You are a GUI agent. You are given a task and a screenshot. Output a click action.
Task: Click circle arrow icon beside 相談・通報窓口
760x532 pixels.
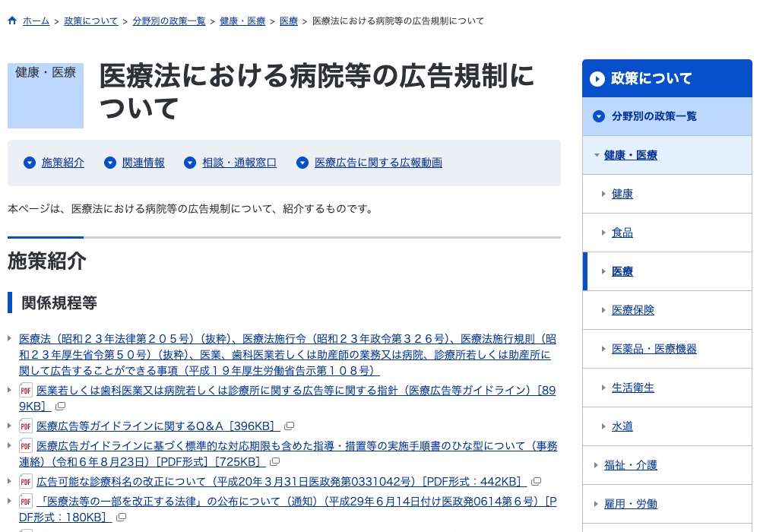(190, 163)
